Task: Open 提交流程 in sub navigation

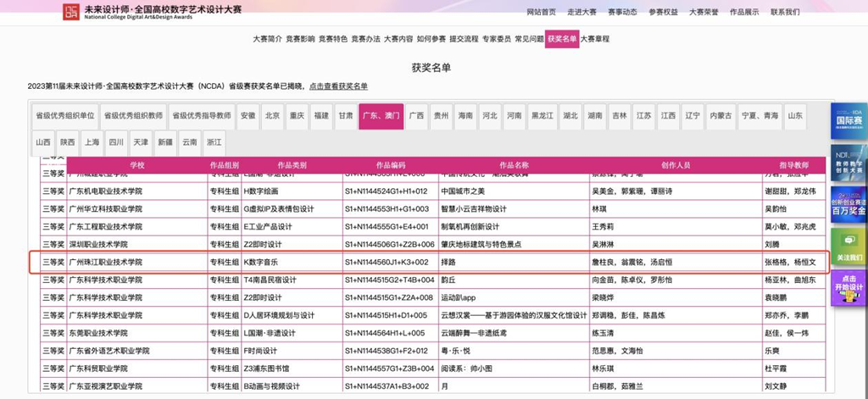Action: tap(464, 39)
